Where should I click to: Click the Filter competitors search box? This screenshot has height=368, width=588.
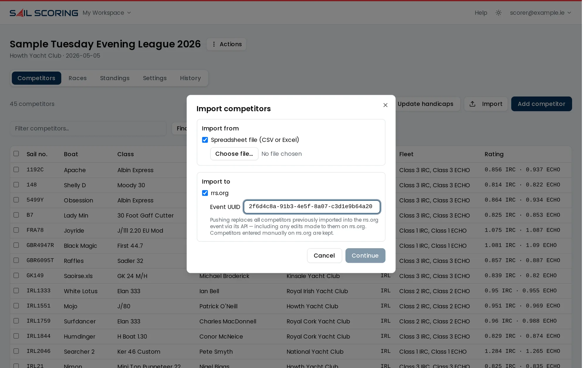pos(88,128)
